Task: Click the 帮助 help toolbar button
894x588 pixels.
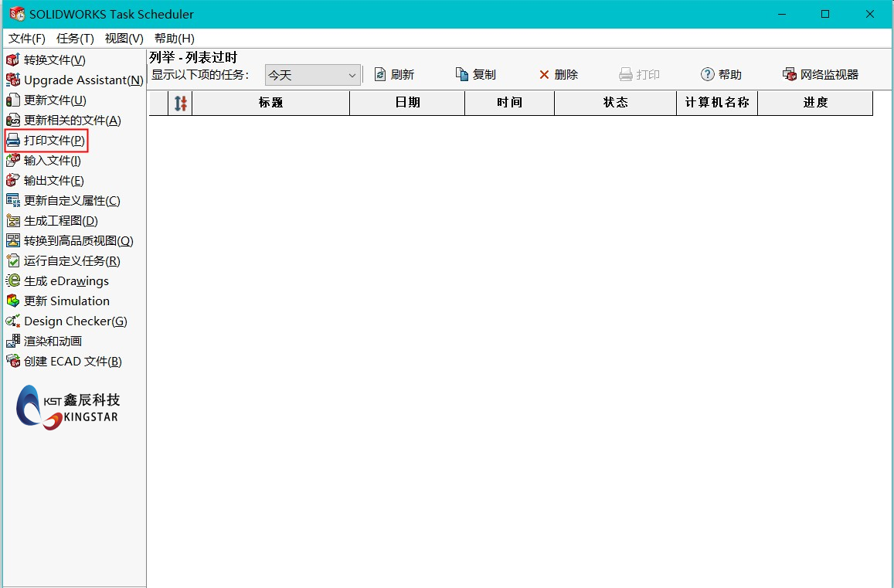Action: pyautogui.click(x=721, y=75)
